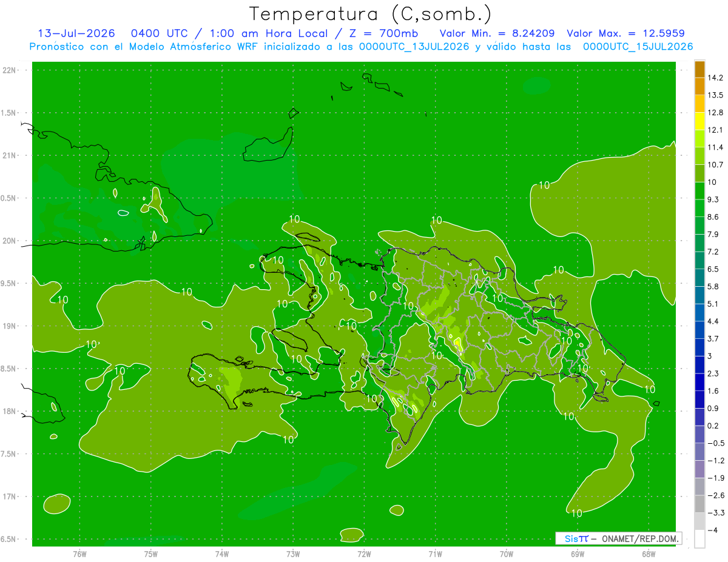The height and width of the screenshot is (562, 728).
Task: Click colorbar value "-2.6"
Action: click(x=716, y=495)
